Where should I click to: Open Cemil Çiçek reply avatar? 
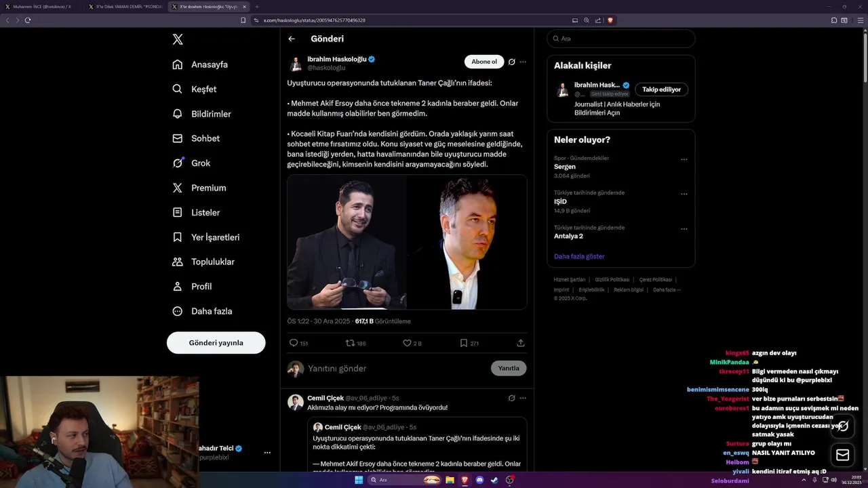tap(296, 402)
